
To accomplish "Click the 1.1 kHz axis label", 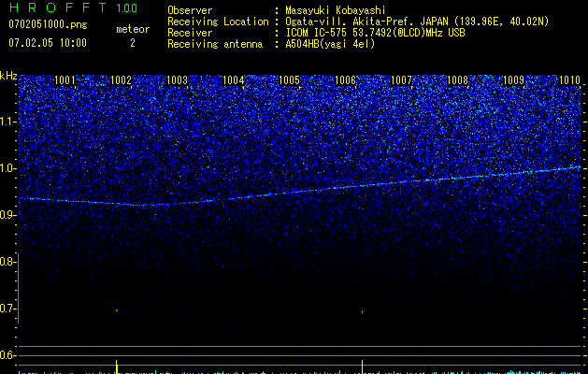I will pyautogui.click(x=7, y=122).
